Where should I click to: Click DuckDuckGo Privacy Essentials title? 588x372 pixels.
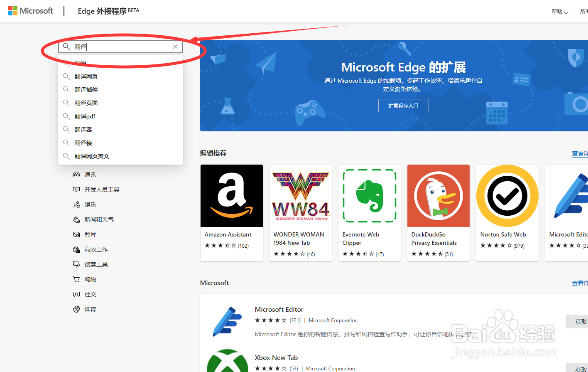click(x=434, y=239)
